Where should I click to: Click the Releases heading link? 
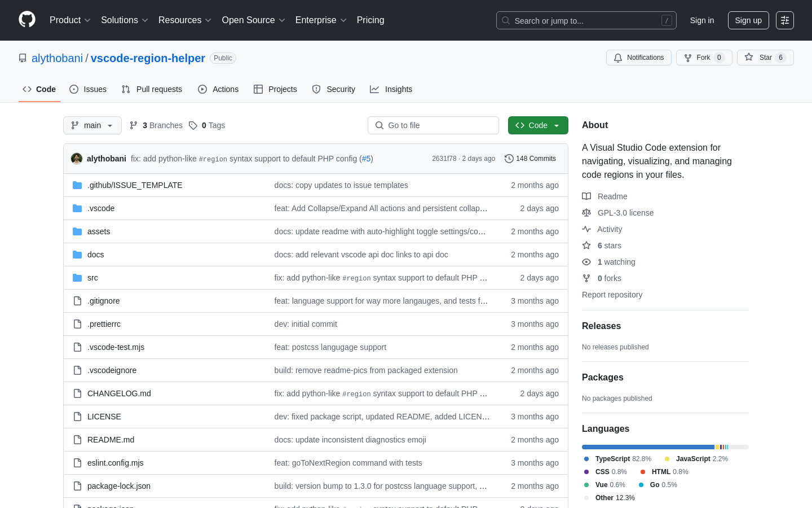tap(601, 326)
